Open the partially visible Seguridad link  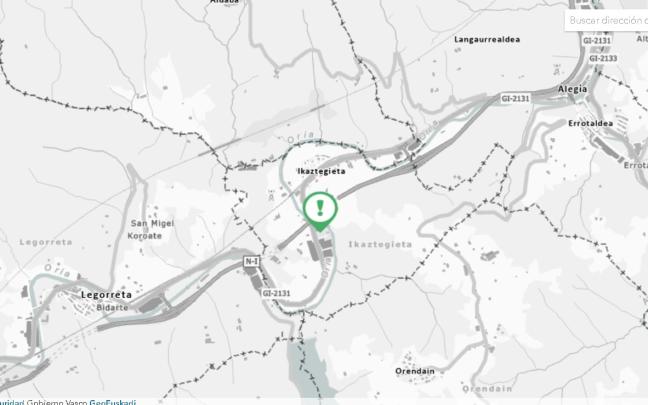pos(12,402)
